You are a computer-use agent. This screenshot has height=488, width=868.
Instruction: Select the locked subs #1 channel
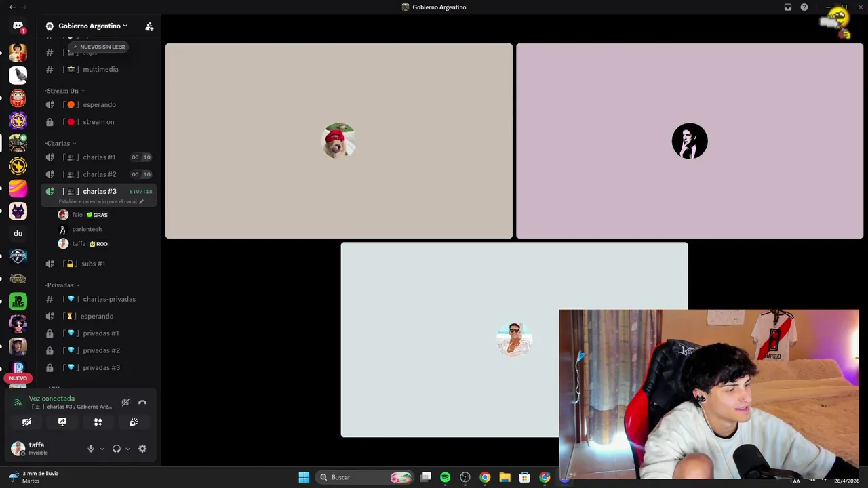99,264
